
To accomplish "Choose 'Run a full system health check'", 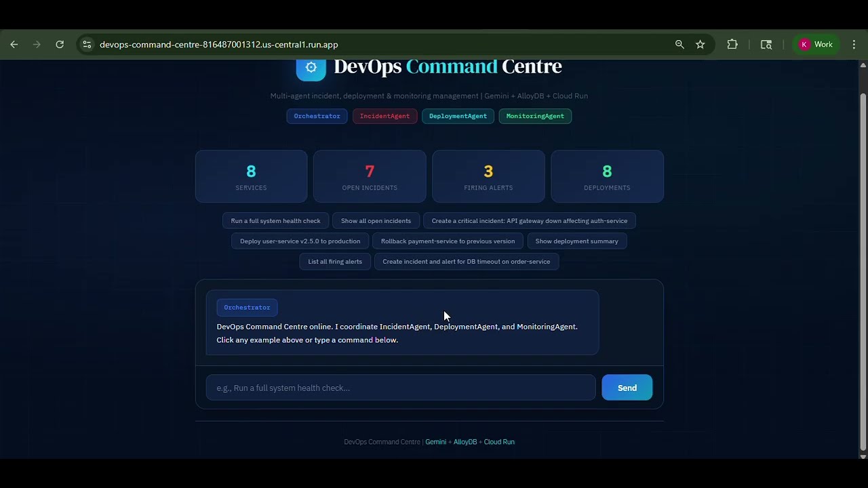I will tap(275, 221).
